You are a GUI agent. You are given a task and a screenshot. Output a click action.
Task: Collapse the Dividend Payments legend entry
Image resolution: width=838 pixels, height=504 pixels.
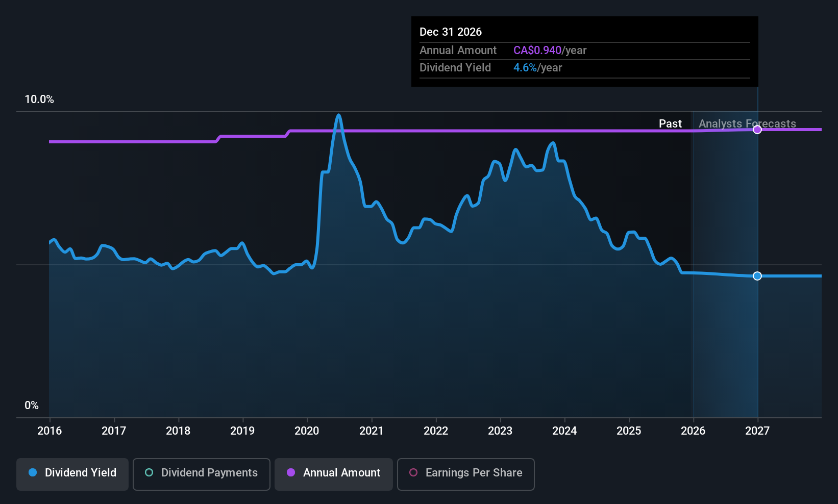[x=201, y=474]
